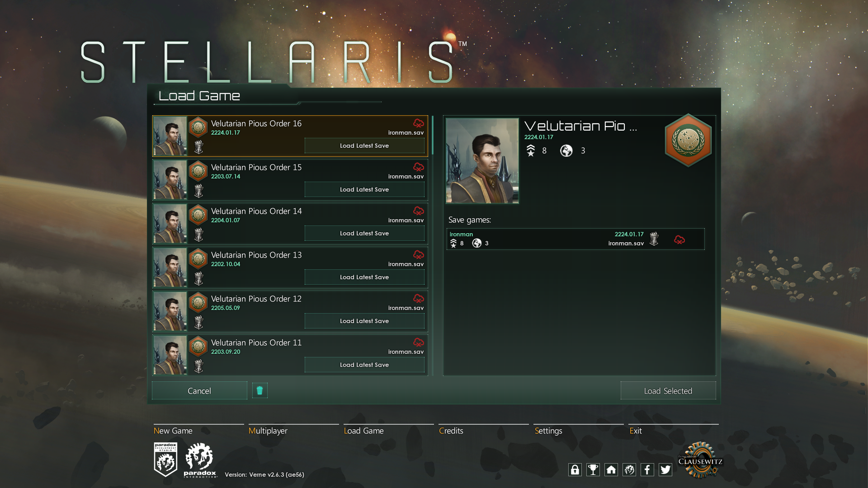868x488 pixels.
Task: Click ironman gauntlet icon on Order 15
Action: (x=198, y=191)
